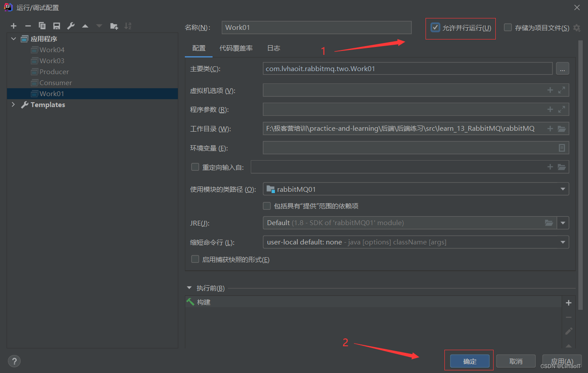Collapse the 执行前 section
588x373 pixels.
189,288
